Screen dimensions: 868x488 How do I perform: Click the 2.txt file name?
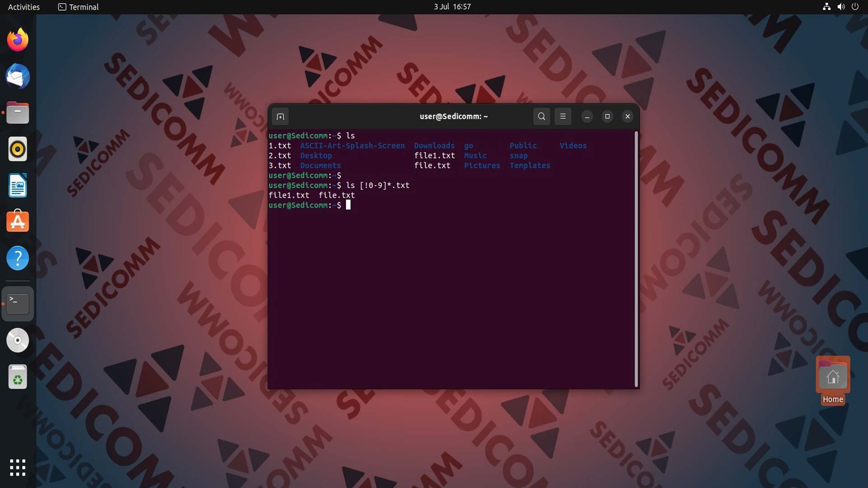pos(280,155)
